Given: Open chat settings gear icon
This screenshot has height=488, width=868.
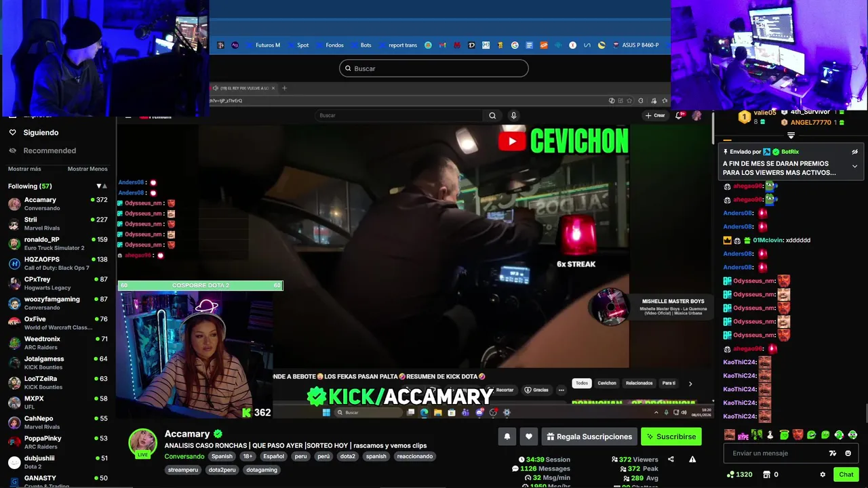Looking at the screenshot, I should click(x=823, y=474).
